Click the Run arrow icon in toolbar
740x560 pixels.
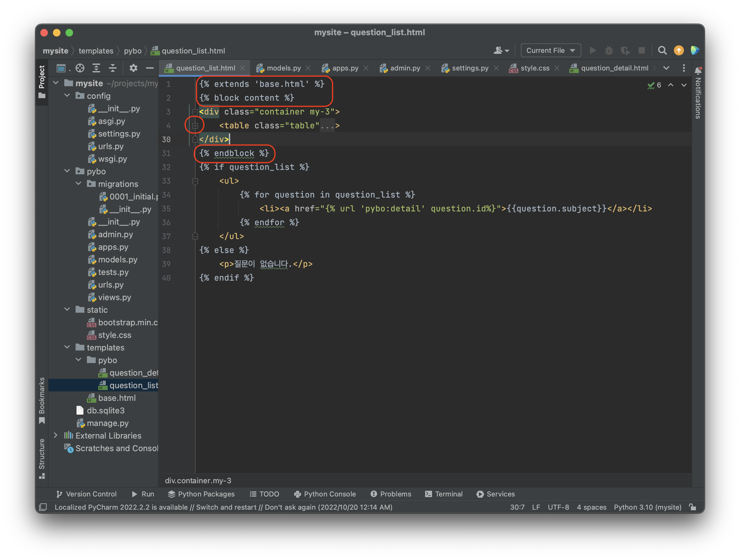coord(592,50)
